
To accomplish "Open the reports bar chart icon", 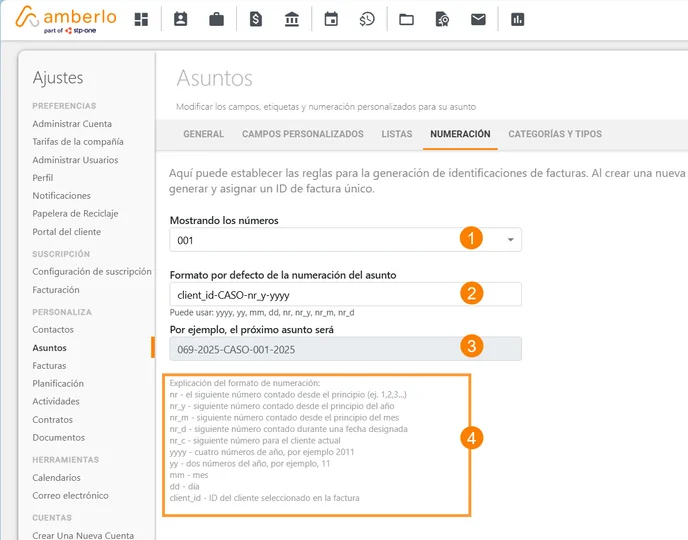I will (x=518, y=19).
